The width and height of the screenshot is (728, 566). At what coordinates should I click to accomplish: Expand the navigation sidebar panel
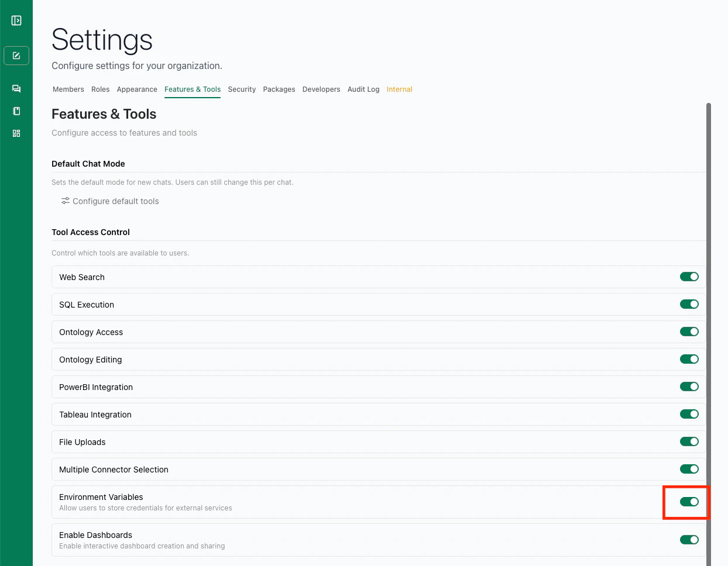click(x=16, y=19)
